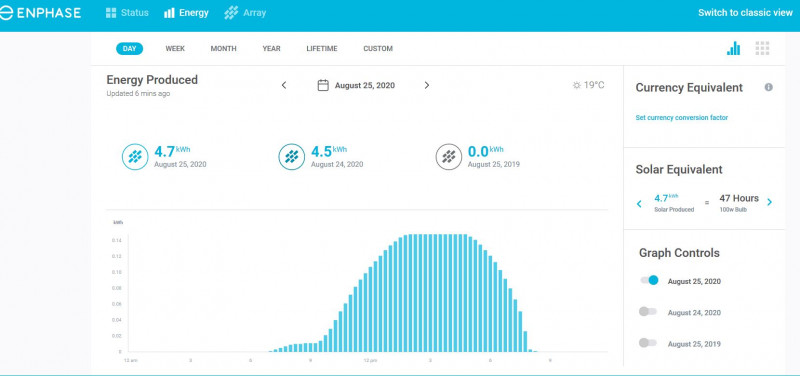
Task: Show next Solar Equivalent with right arrow
Action: [769, 203]
